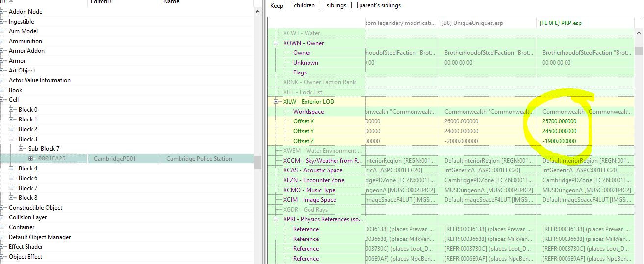Enable the parent's siblings checkbox
This screenshot has height=264, width=644.
click(354, 5)
